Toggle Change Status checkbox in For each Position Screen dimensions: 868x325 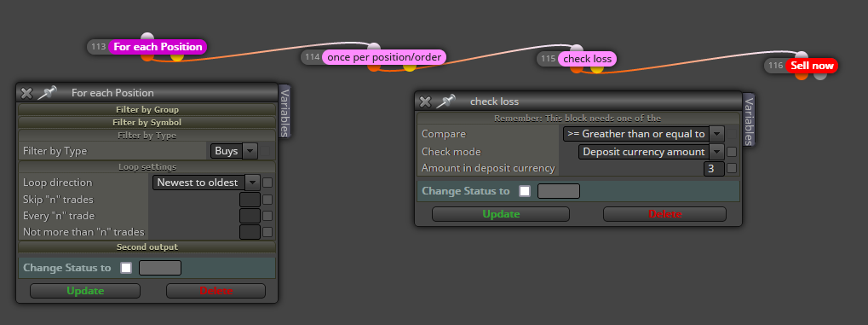(126, 268)
